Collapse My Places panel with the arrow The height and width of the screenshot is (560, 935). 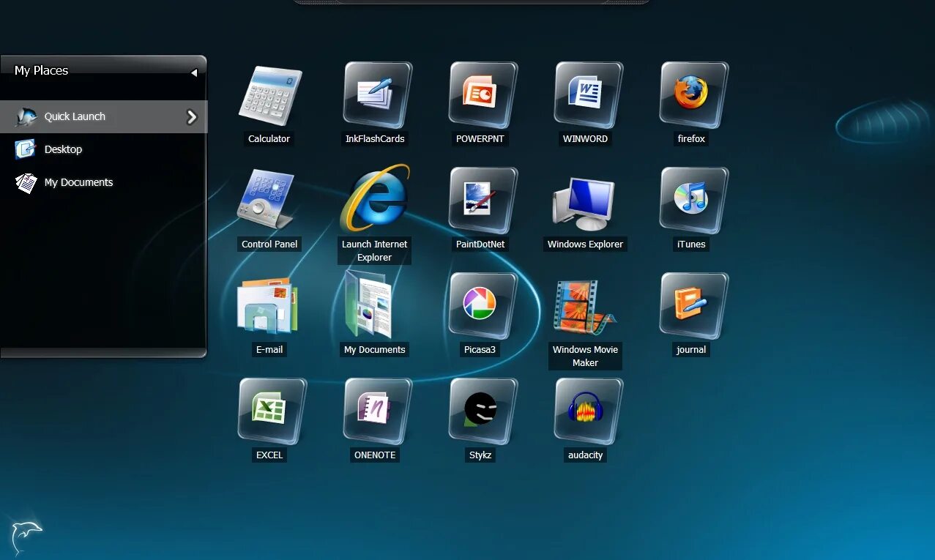click(194, 72)
